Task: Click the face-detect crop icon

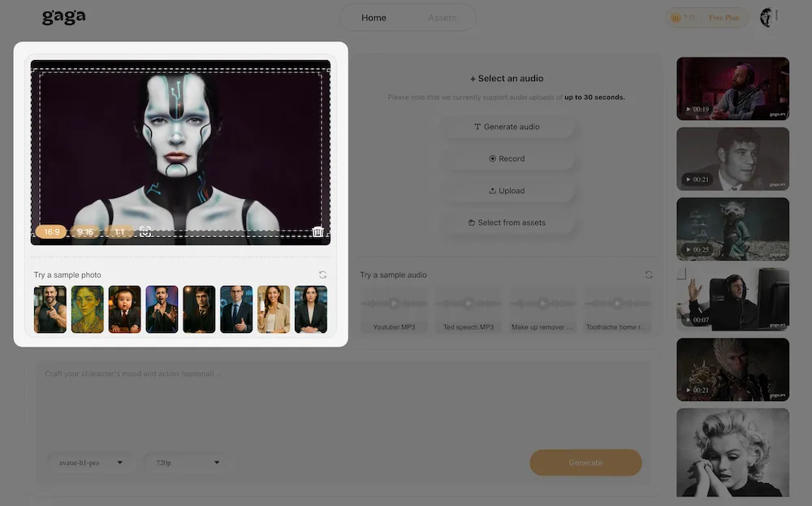Action: pyautogui.click(x=145, y=232)
